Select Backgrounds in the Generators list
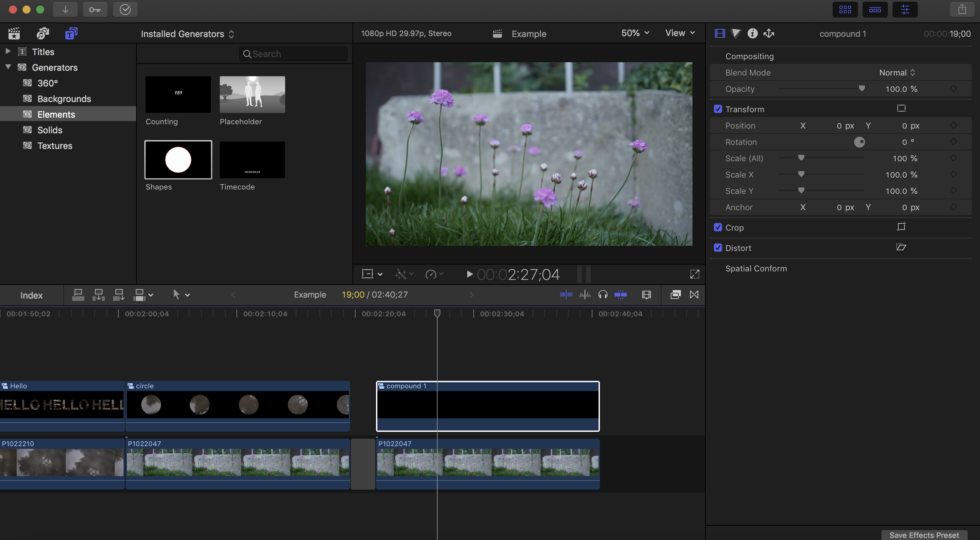Image resolution: width=980 pixels, height=540 pixels. pos(64,99)
